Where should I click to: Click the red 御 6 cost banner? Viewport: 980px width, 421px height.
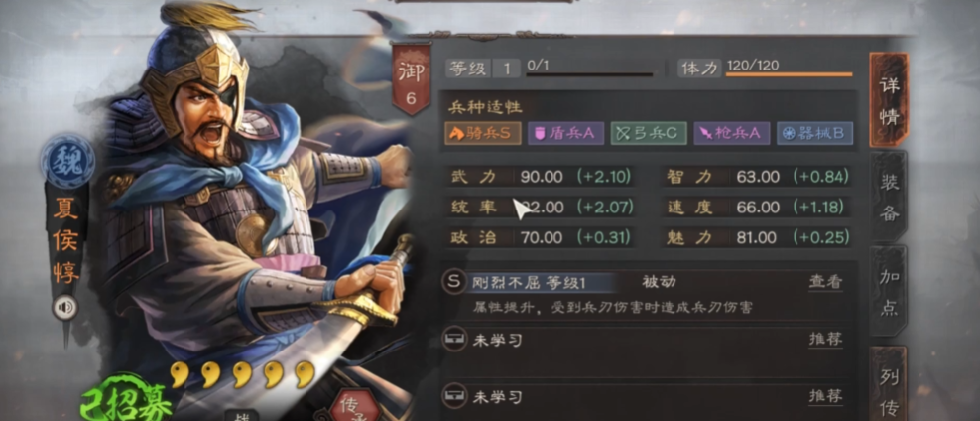410,80
